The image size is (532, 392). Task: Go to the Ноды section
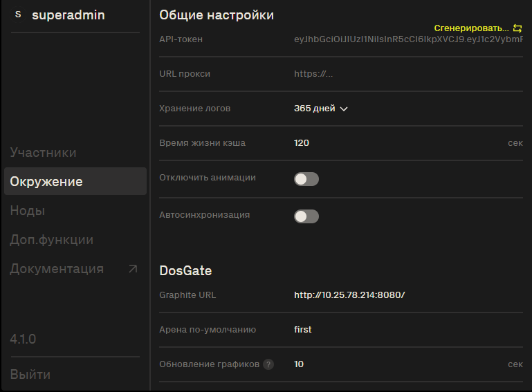point(28,211)
